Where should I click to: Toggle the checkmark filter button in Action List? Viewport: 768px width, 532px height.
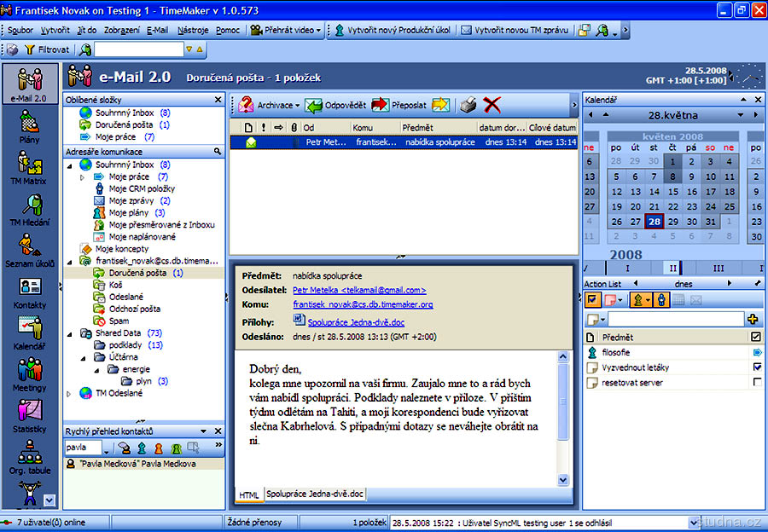(592, 299)
